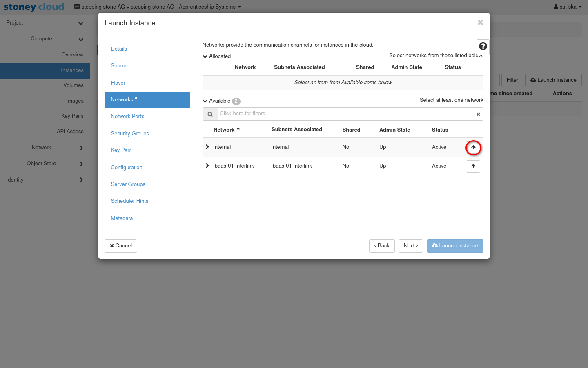Click the search magnifier icon in filter
This screenshot has width=588, height=368.
point(210,114)
